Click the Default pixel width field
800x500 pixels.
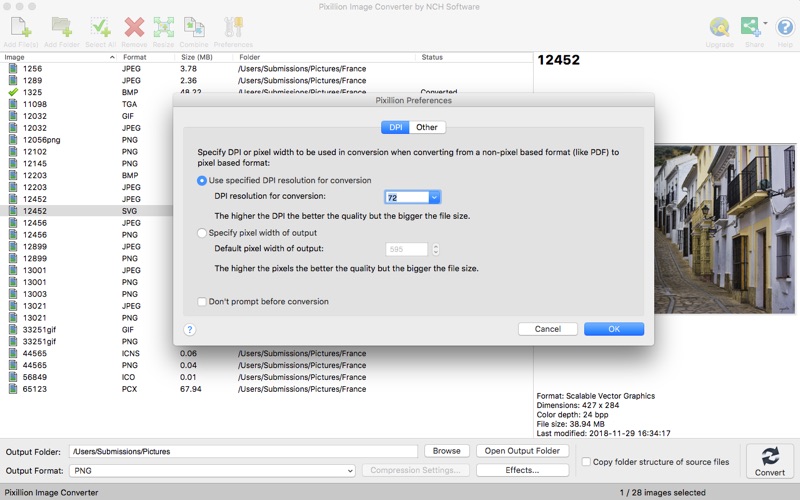[x=406, y=249]
